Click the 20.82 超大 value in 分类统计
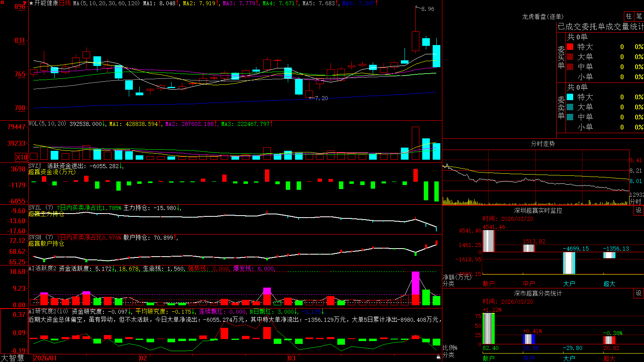 tap(611, 348)
